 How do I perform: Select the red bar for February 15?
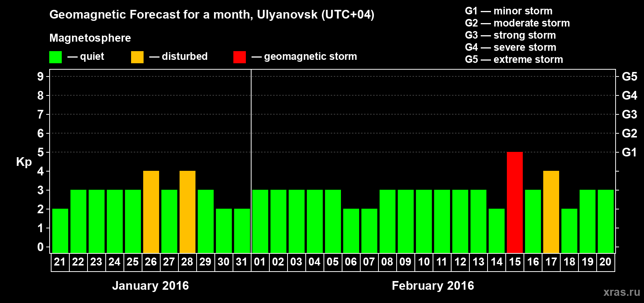tap(515, 203)
